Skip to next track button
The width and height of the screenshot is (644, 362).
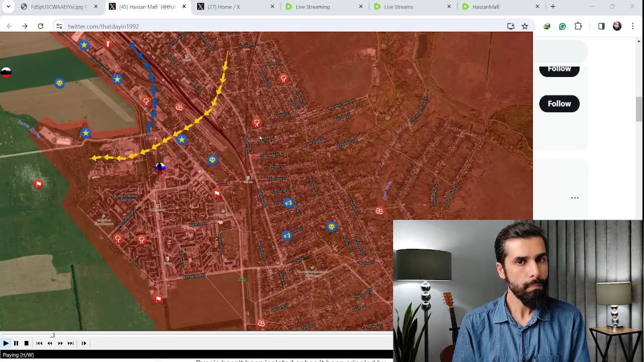point(70,343)
